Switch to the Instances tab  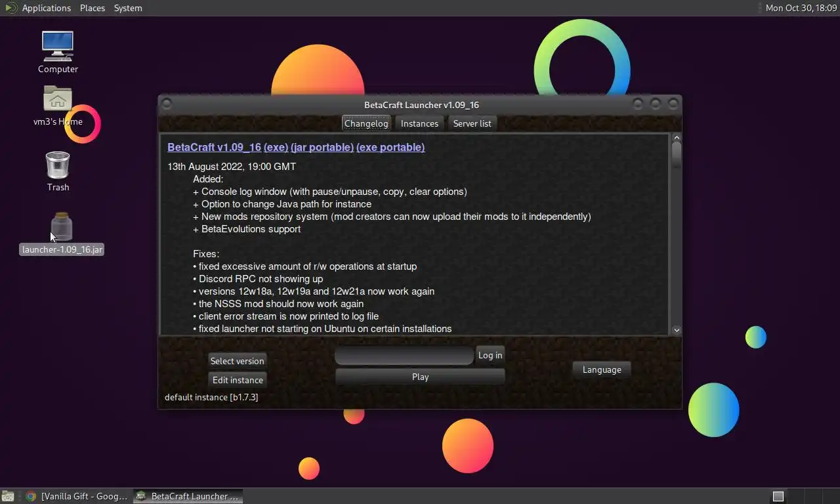(419, 123)
